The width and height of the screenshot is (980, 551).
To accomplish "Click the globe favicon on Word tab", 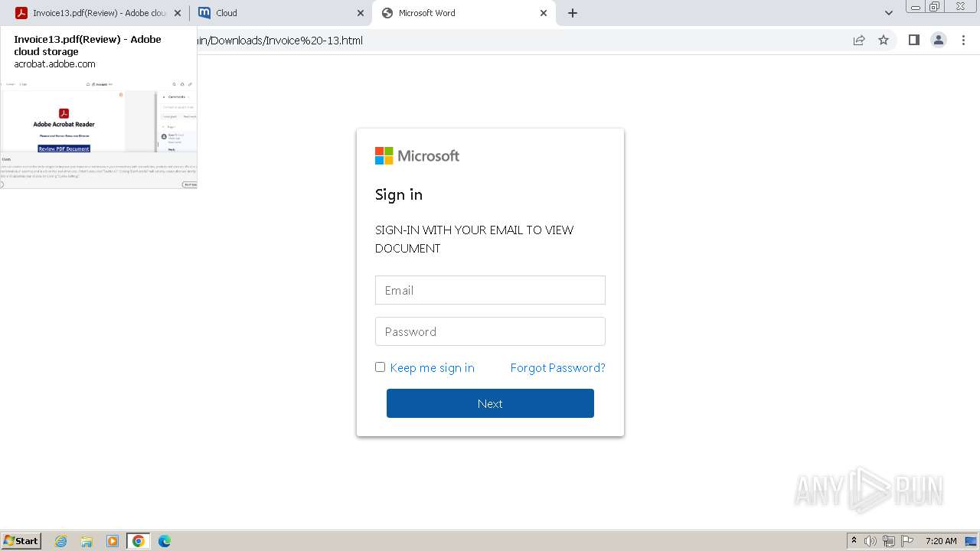I will tap(387, 13).
